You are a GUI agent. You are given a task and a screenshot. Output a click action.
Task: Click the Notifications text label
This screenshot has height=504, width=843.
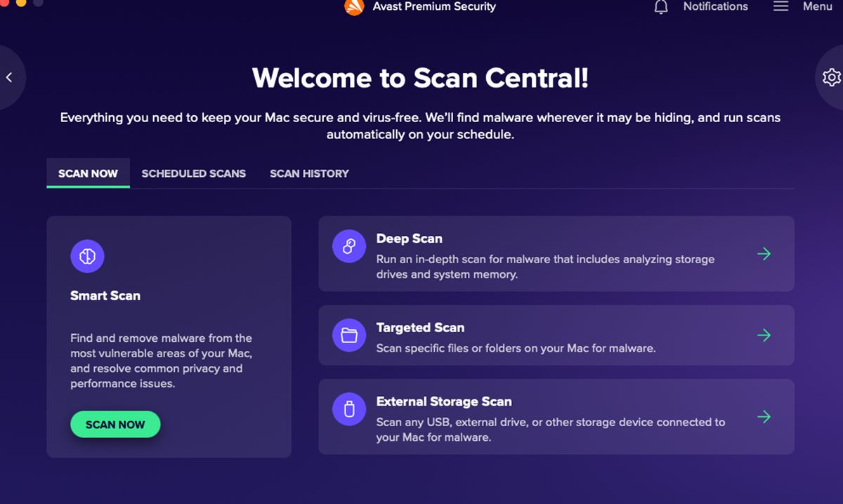[715, 6]
